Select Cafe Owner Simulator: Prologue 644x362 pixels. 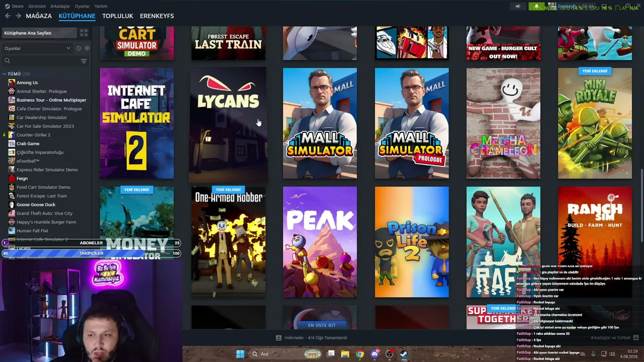pos(49,109)
